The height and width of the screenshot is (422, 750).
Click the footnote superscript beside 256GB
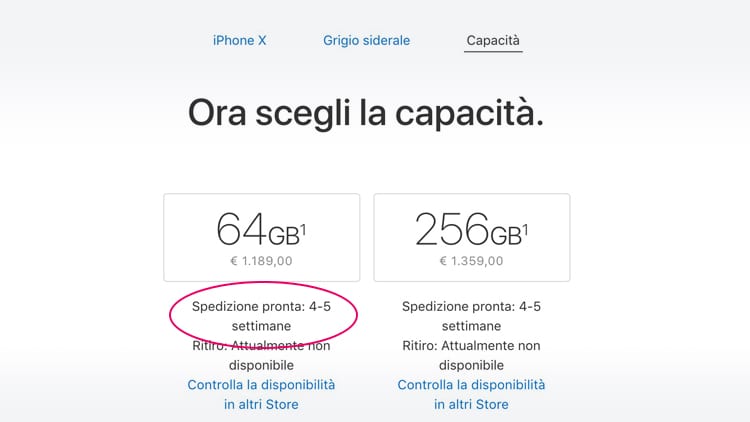[x=525, y=231]
